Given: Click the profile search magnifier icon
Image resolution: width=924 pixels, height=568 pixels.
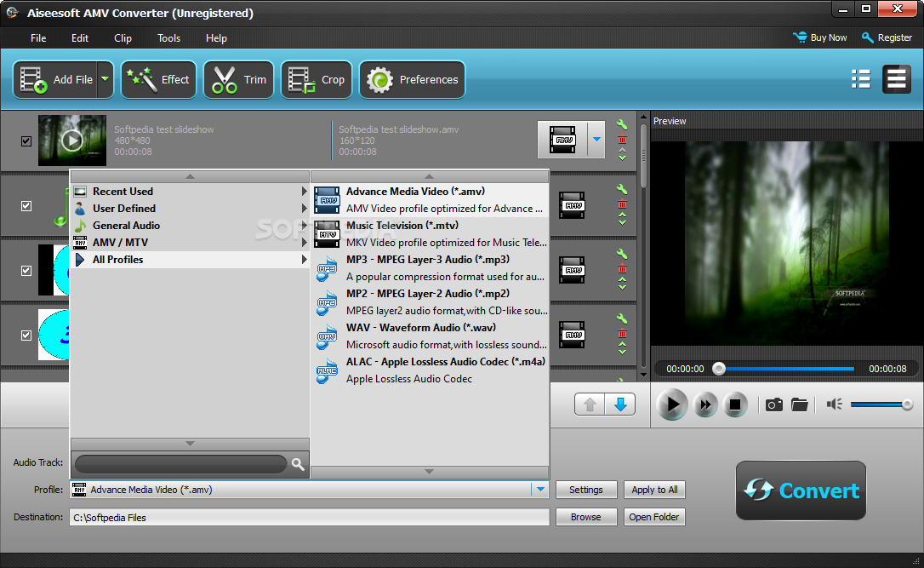Looking at the screenshot, I should point(298,464).
